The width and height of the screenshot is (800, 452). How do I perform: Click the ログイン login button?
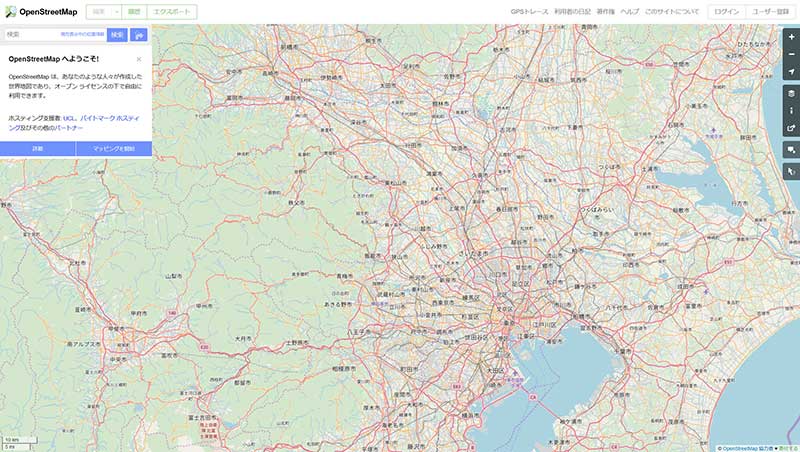click(726, 12)
